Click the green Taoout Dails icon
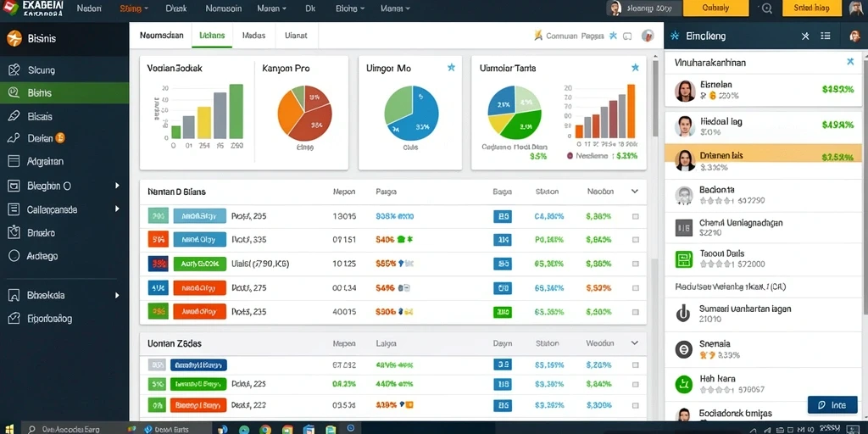 point(684,259)
